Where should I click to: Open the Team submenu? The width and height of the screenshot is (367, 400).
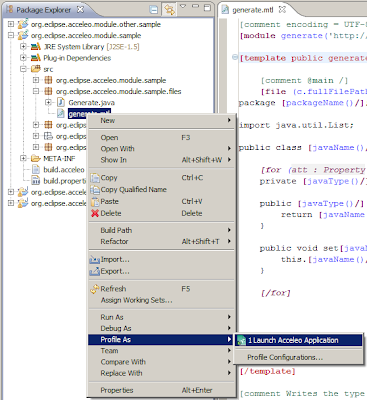tap(161, 351)
